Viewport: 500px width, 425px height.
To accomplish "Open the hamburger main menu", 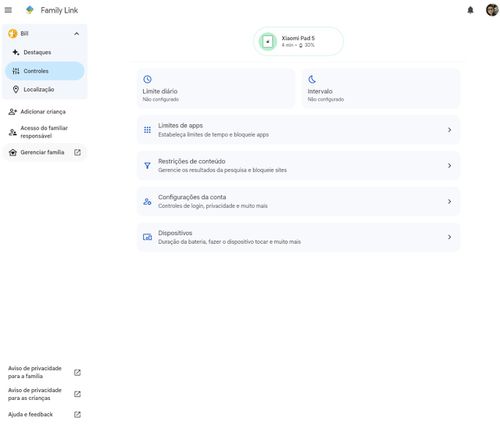I will coord(8,10).
